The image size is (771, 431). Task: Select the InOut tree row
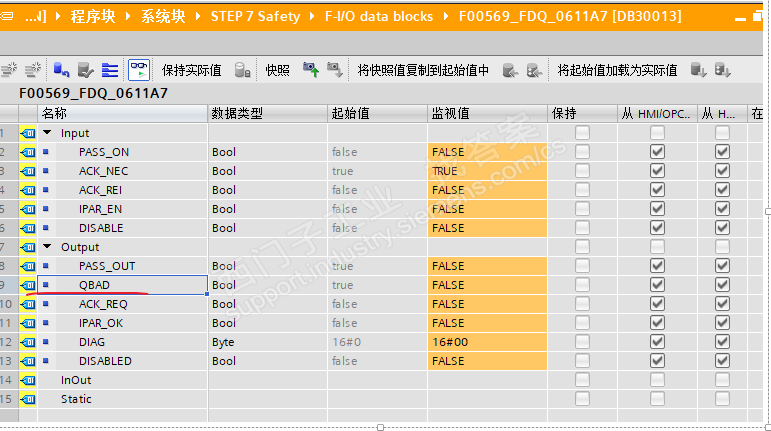point(76,380)
